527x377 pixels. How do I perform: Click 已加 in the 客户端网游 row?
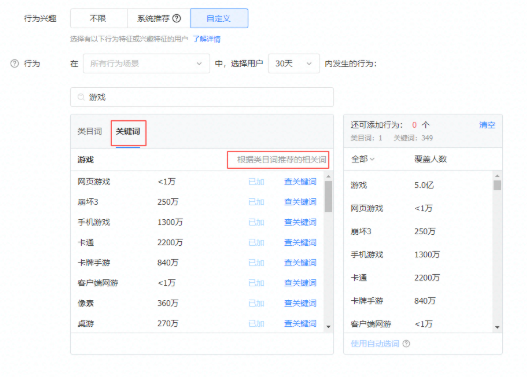click(256, 283)
